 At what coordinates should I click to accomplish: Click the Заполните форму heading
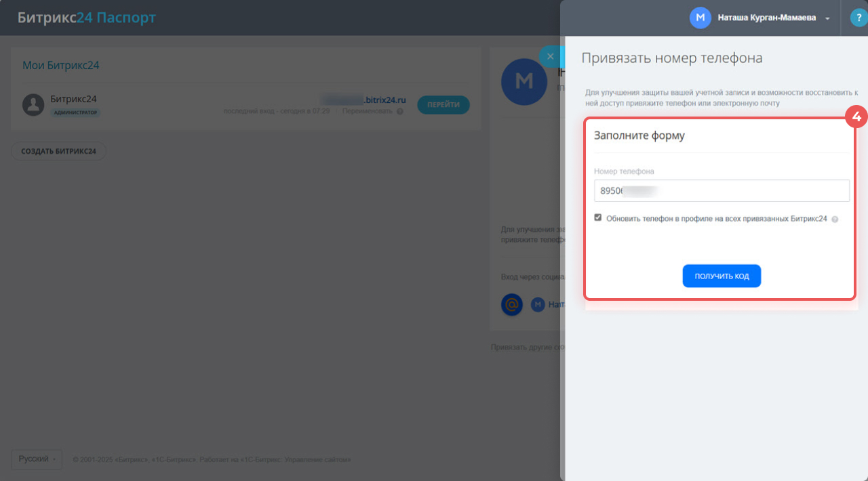coord(639,135)
